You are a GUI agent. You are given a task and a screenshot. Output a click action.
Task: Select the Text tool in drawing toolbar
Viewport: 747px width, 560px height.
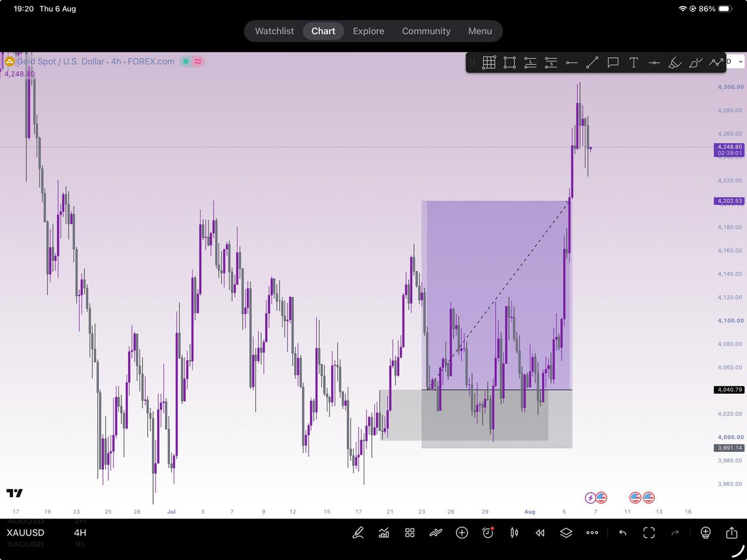[x=633, y=62]
